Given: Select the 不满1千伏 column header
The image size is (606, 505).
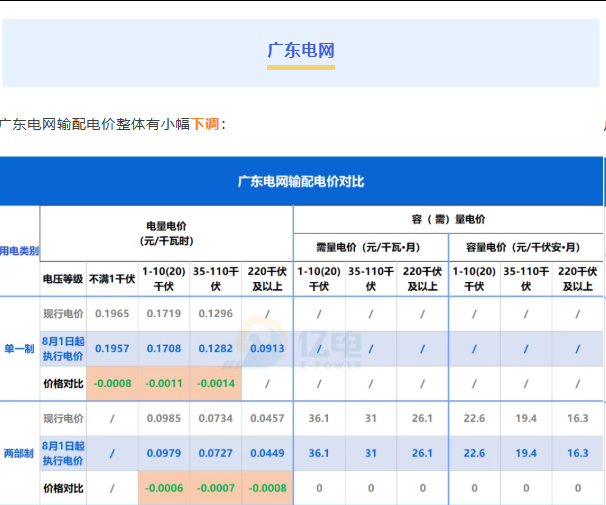Looking at the screenshot, I should [x=112, y=279].
